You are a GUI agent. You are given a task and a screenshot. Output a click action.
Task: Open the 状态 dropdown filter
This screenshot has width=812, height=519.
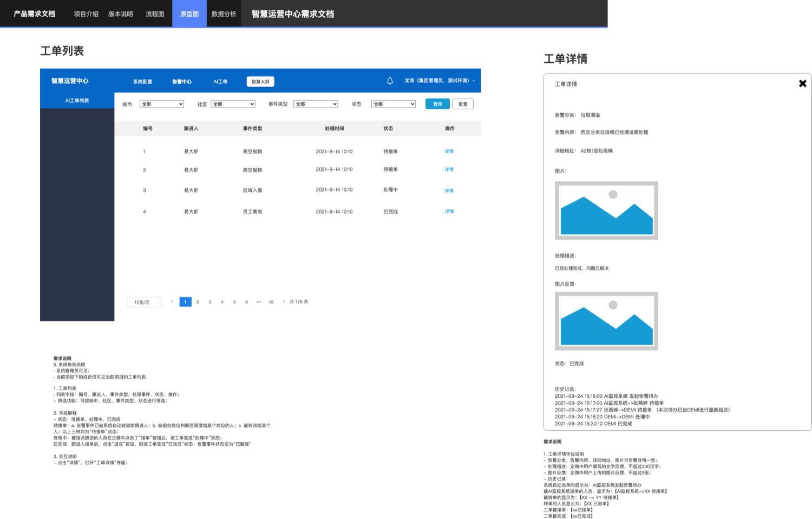[394, 104]
